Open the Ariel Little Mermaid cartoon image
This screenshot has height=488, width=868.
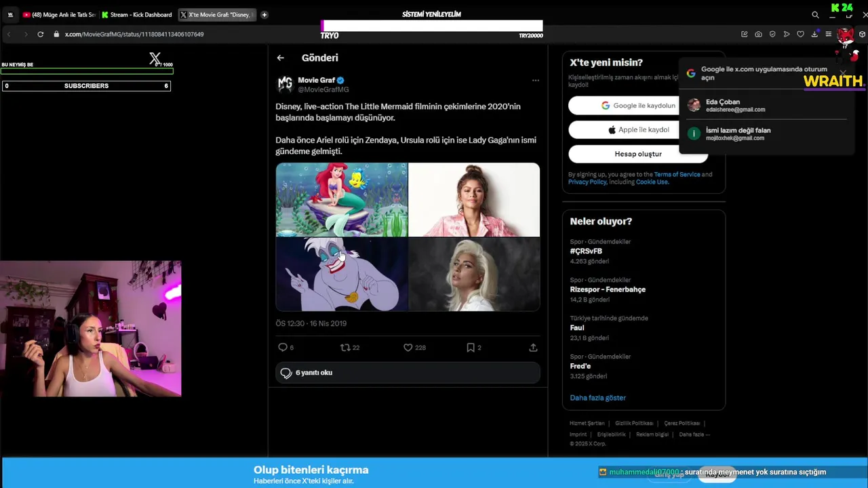342,200
